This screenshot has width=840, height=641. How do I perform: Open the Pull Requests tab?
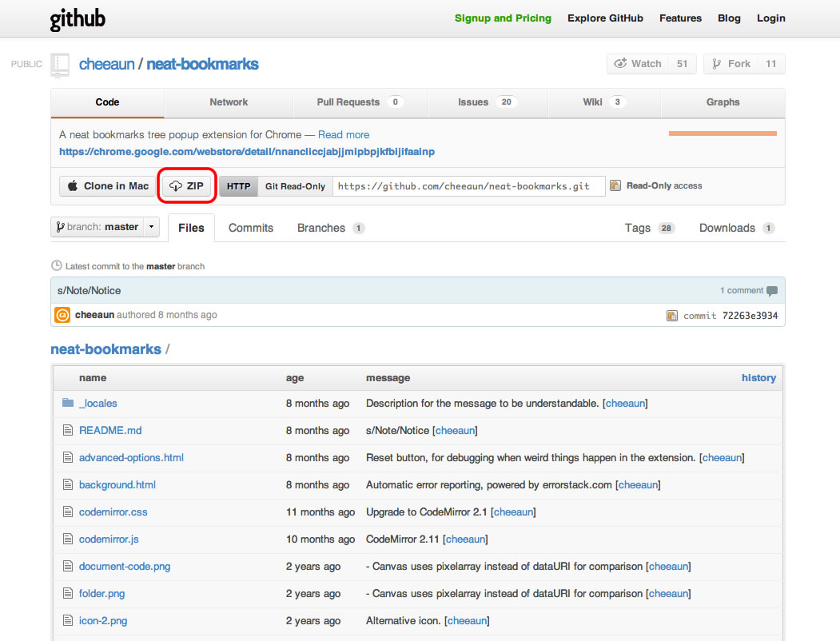coord(360,102)
